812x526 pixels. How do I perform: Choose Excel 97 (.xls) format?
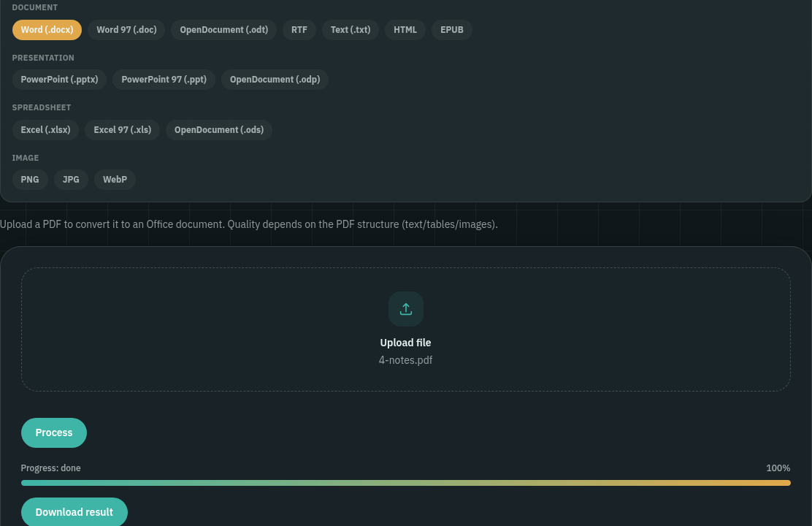click(122, 130)
